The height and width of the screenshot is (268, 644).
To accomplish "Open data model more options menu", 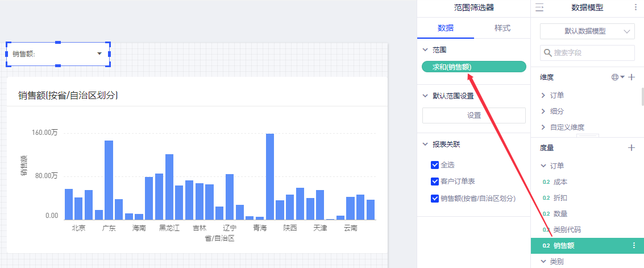I will [x=635, y=7].
